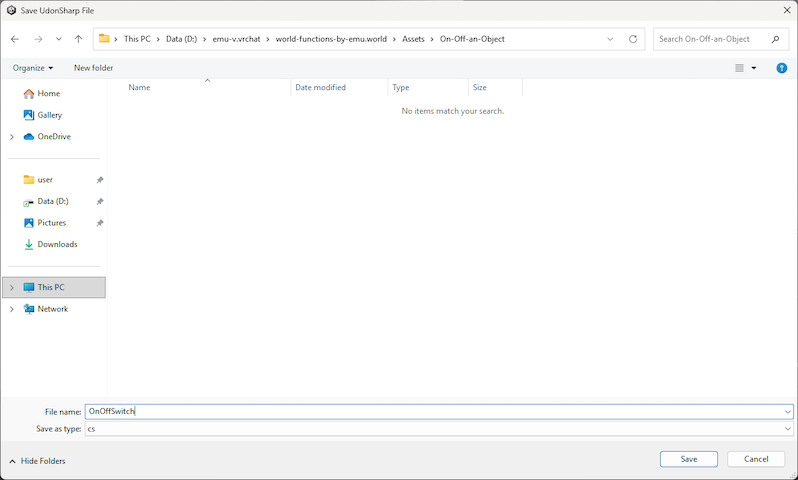This screenshot has height=480, width=798.
Task: Collapse folders with Hide Folders
Action: coord(38,461)
